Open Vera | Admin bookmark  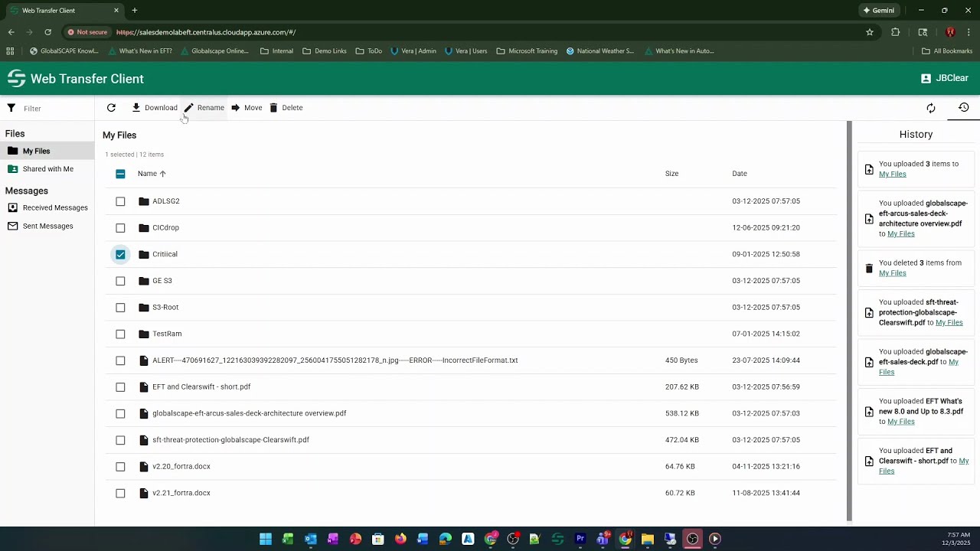413,51
